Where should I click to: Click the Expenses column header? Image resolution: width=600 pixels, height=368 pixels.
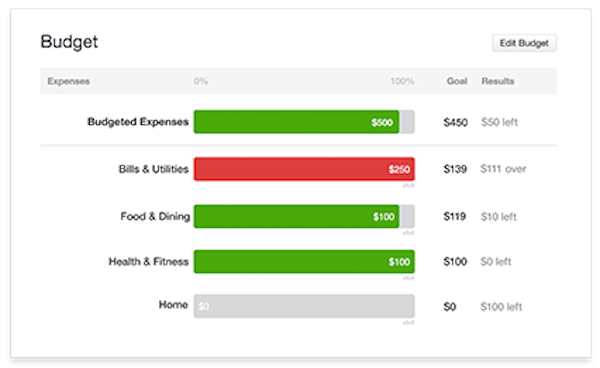[68, 81]
